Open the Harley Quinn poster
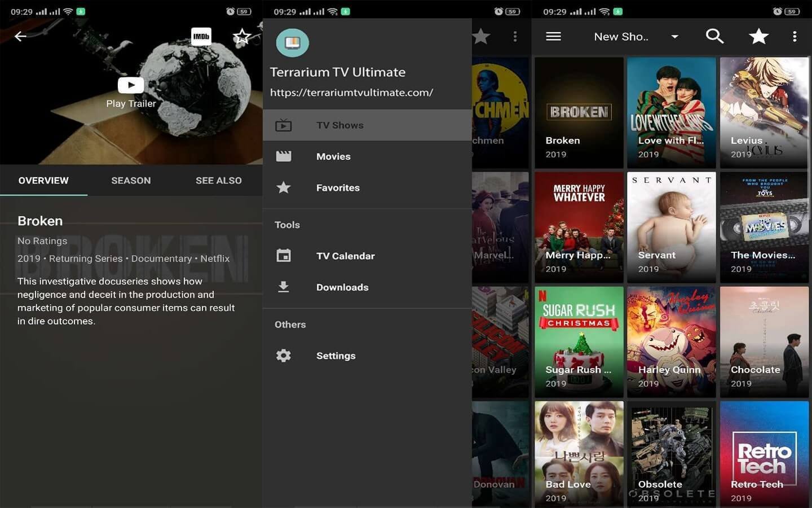Screen dimensions: 812x508 pyautogui.click(x=672, y=342)
